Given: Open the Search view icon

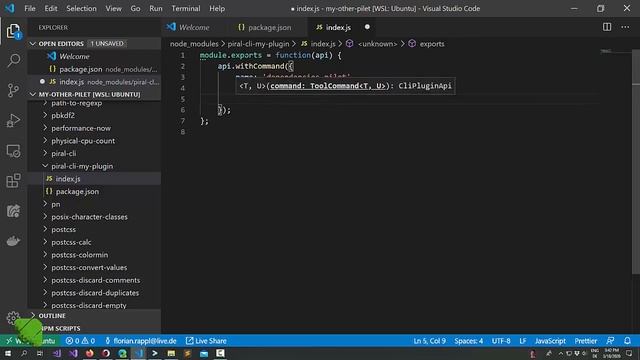Looking at the screenshot, I should point(13,61).
